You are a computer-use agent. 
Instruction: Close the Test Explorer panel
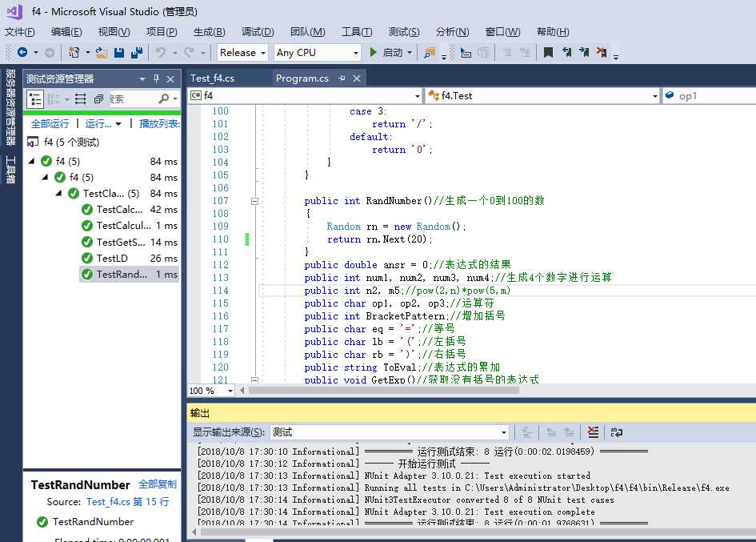(x=170, y=78)
